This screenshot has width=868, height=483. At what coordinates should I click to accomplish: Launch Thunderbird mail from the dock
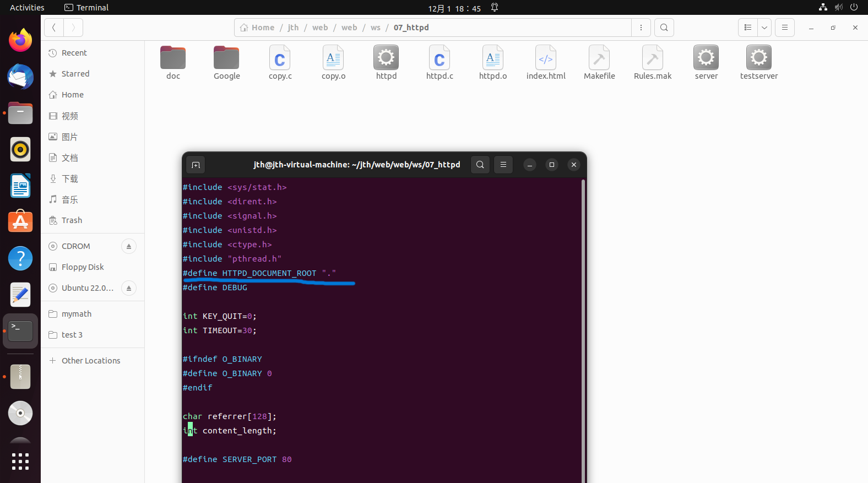click(x=20, y=77)
